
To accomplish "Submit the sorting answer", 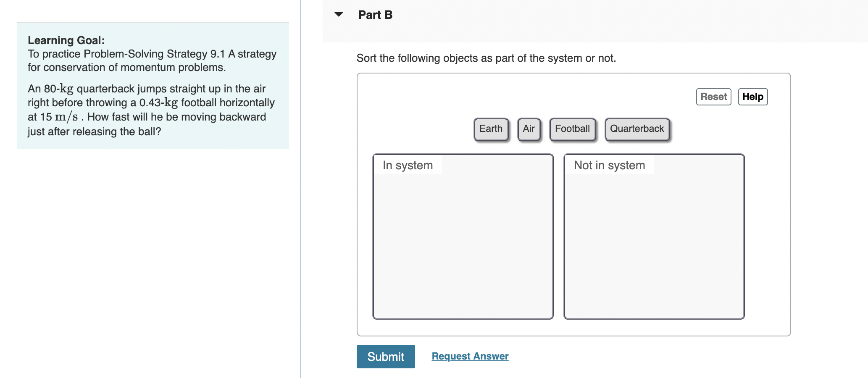I will click(x=385, y=356).
